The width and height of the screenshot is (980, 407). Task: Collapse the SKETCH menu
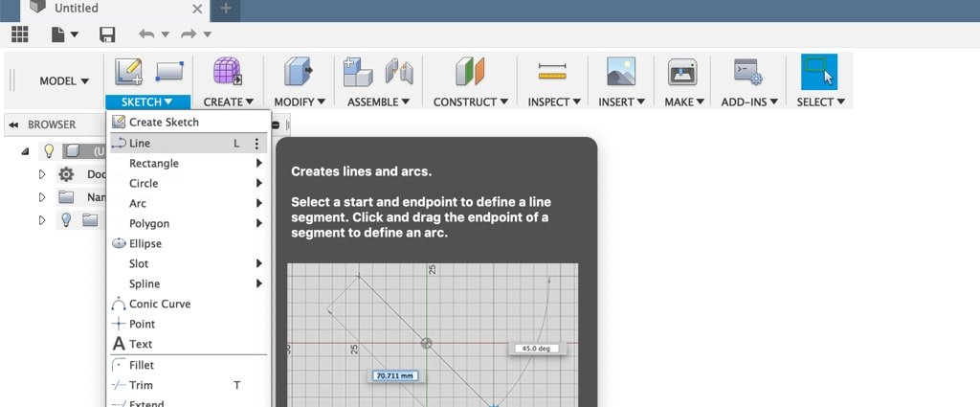(x=146, y=102)
